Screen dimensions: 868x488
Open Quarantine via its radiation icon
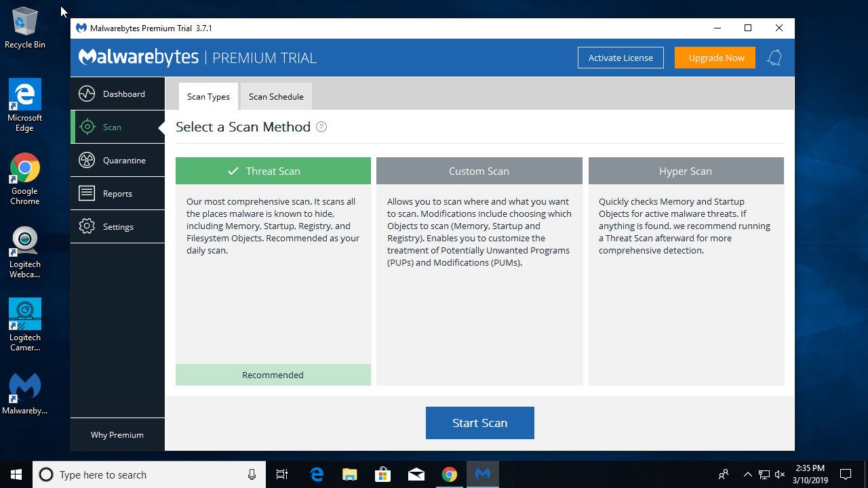point(87,160)
